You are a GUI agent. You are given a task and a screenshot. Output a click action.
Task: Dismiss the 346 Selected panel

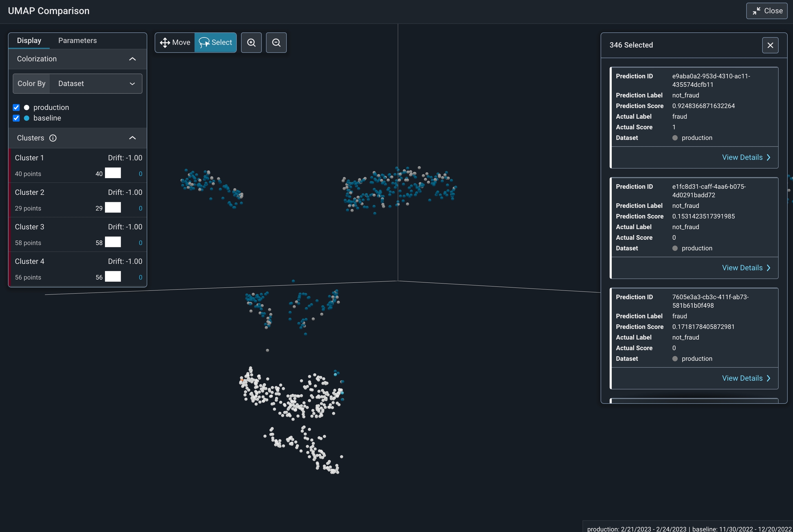coord(770,45)
